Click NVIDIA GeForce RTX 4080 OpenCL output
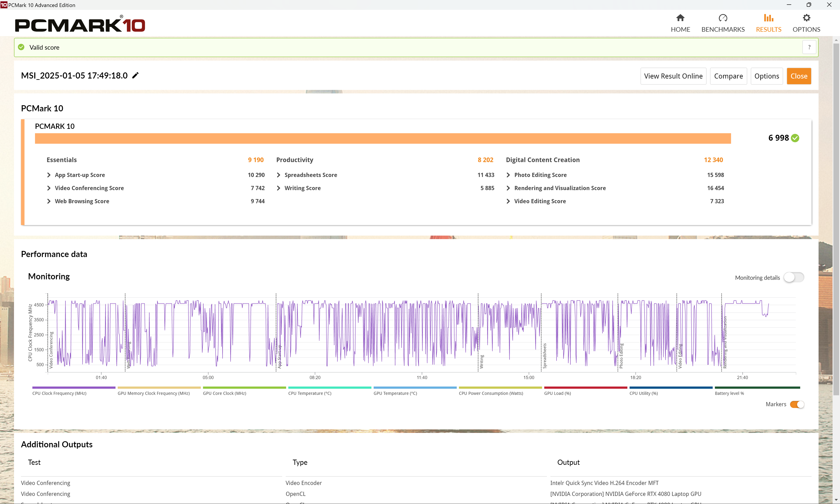This screenshot has height=504, width=840. pos(625,494)
